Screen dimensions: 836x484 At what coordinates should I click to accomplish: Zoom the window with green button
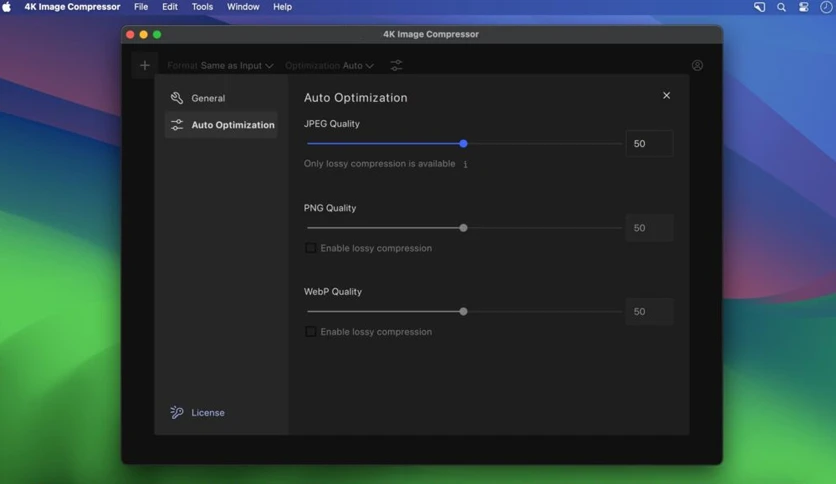[157, 35]
